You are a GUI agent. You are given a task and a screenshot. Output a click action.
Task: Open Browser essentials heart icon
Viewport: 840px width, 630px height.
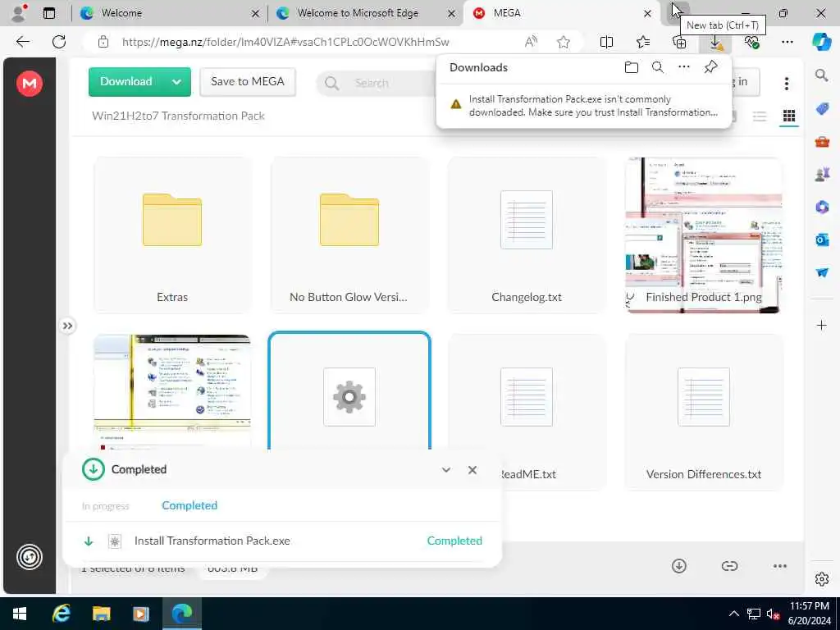[x=752, y=42]
